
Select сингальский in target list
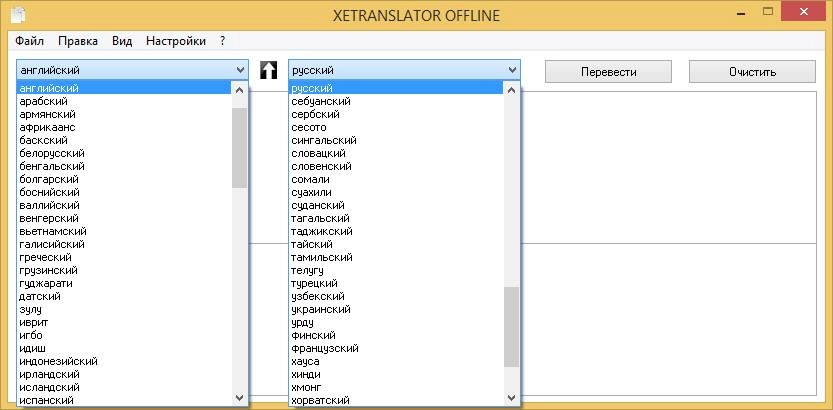[x=396, y=140]
